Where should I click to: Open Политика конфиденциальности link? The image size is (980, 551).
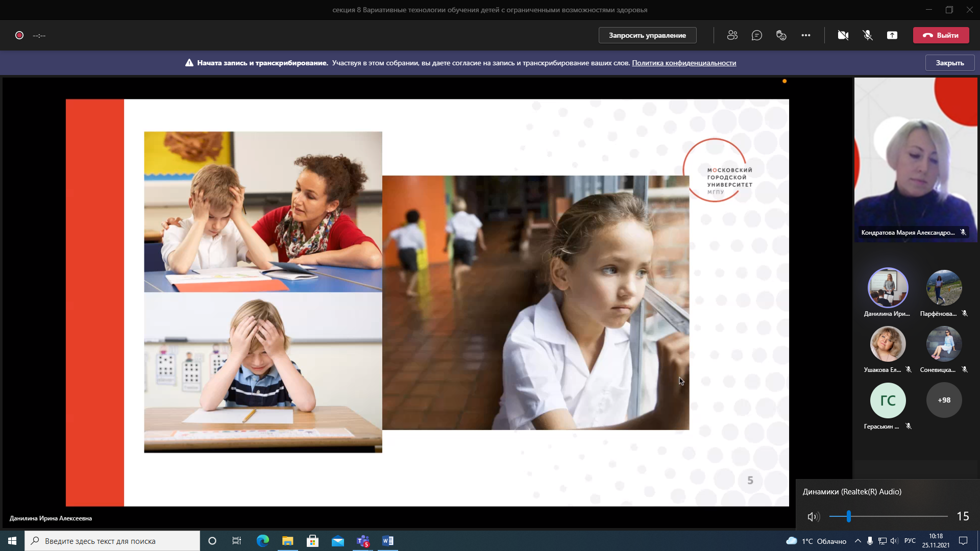click(683, 63)
